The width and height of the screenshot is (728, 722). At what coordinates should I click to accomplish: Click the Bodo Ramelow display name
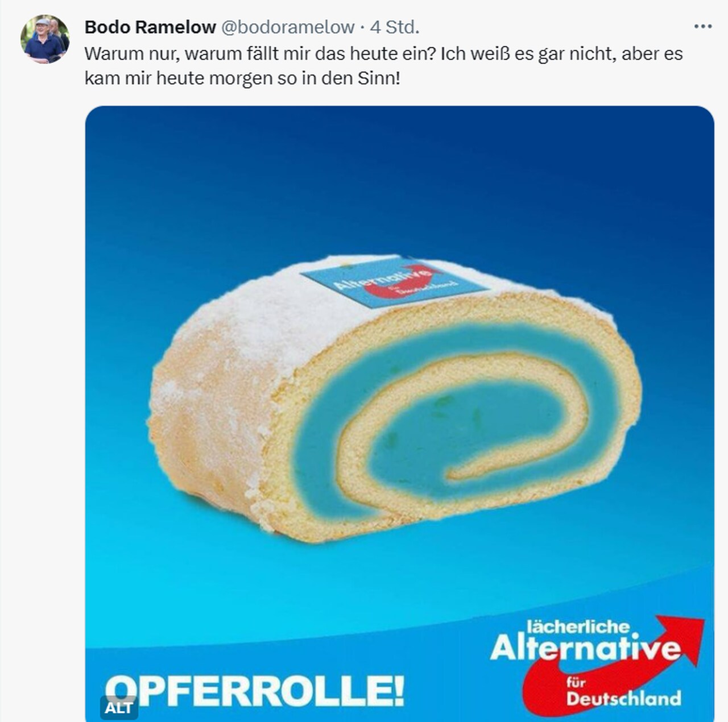coord(150,27)
